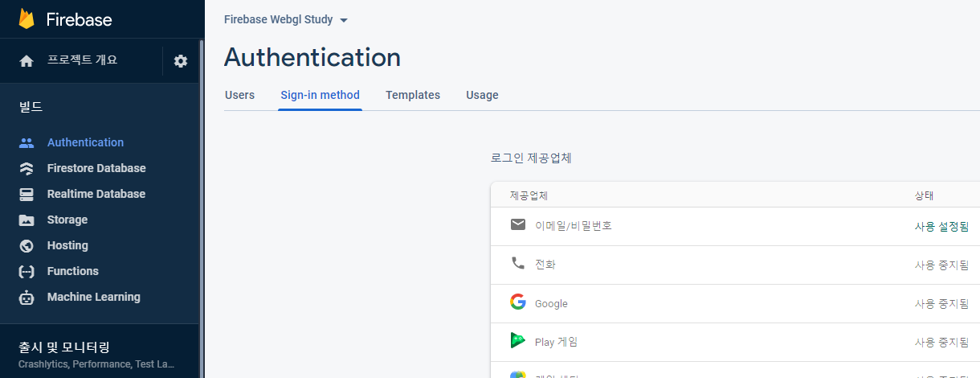Open Authentication in the sidebar
Image resolution: width=980 pixels, height=378 pixels.
tap(85, 142)
